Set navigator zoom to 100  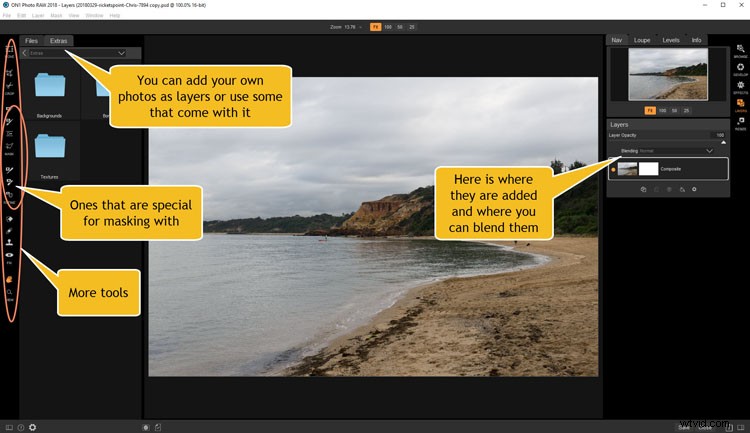click(x=662, y=111)
